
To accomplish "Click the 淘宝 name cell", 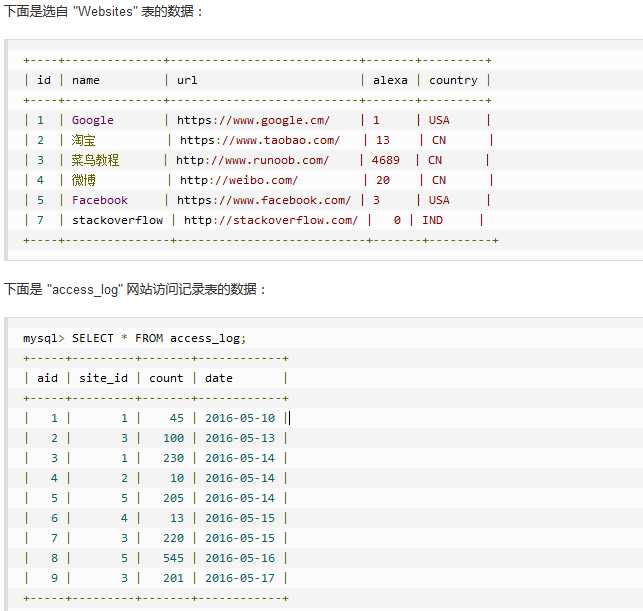I will point(83,140).
